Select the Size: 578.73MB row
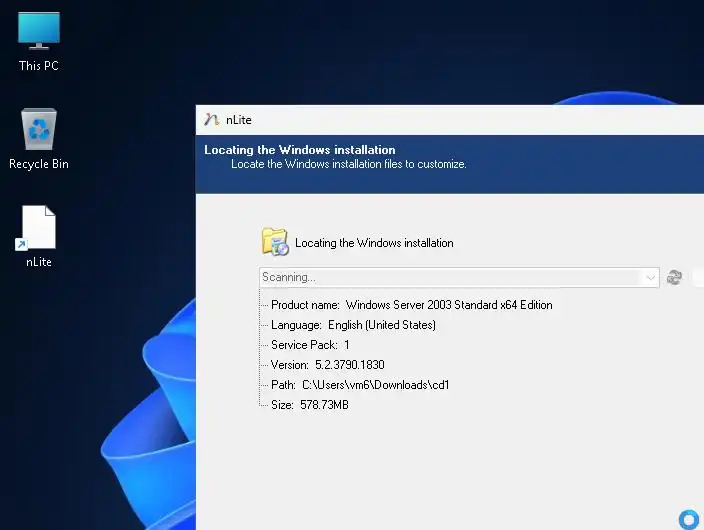This screenshot has width=704, height=530. coord(310,405)
